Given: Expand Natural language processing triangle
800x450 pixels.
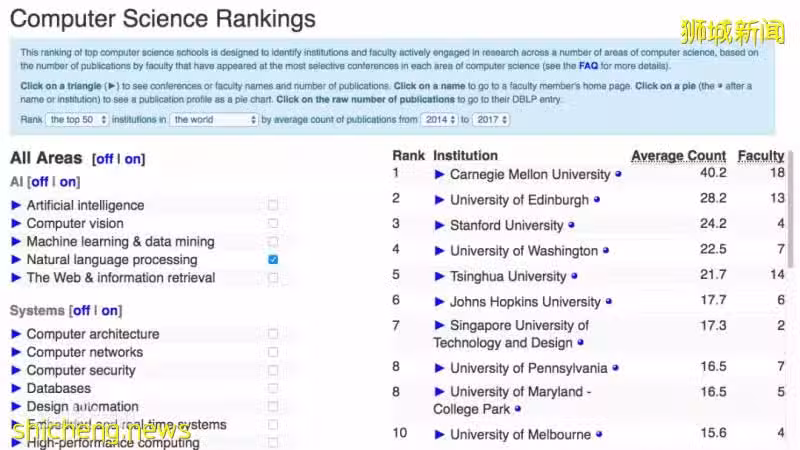Looking at the screenshot, I should click(x=16, y=260).
